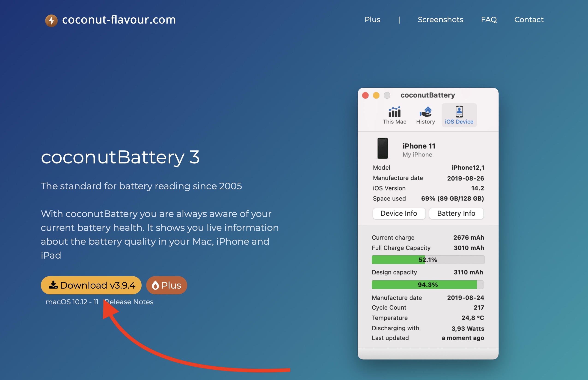Click the 'iOS Version' label
This screenshot has width=588, height=380.
[389, 188]
